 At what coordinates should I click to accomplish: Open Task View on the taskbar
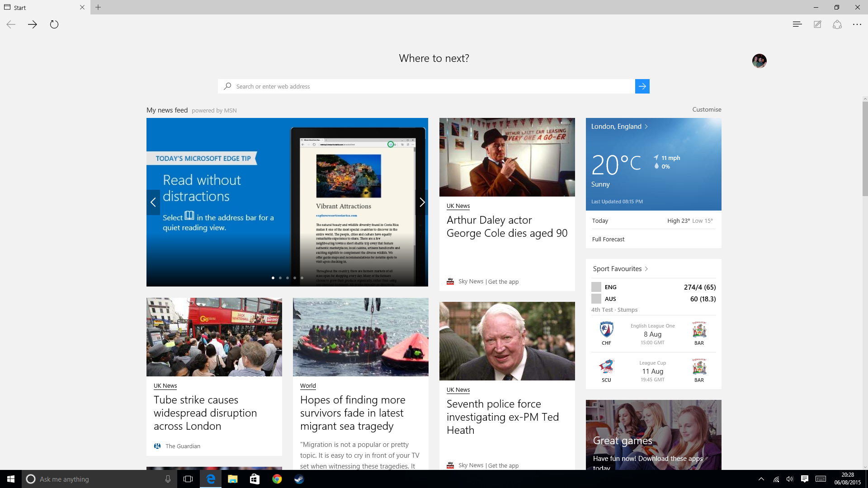click(x=188, y=479)
